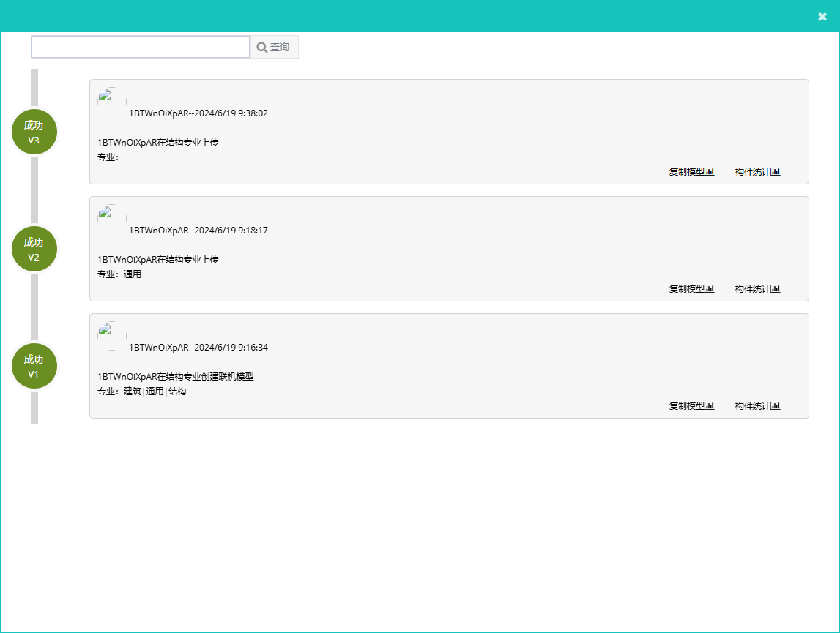The height and width of the screenshot is (633, 840).
Task: Click text 1BTWnOiXpAR--2024/6/19 9:18:17
Action: coord(198,231)
